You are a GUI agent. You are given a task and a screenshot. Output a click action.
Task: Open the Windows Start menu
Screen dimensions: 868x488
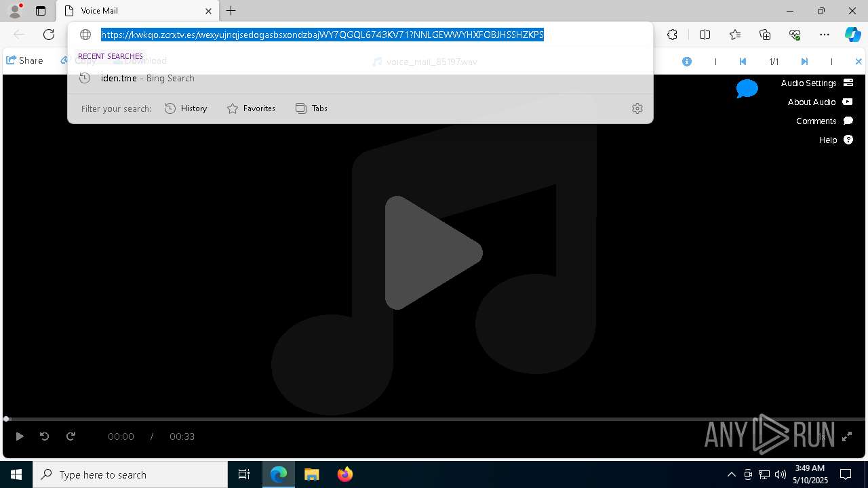(x=16, y=474)
